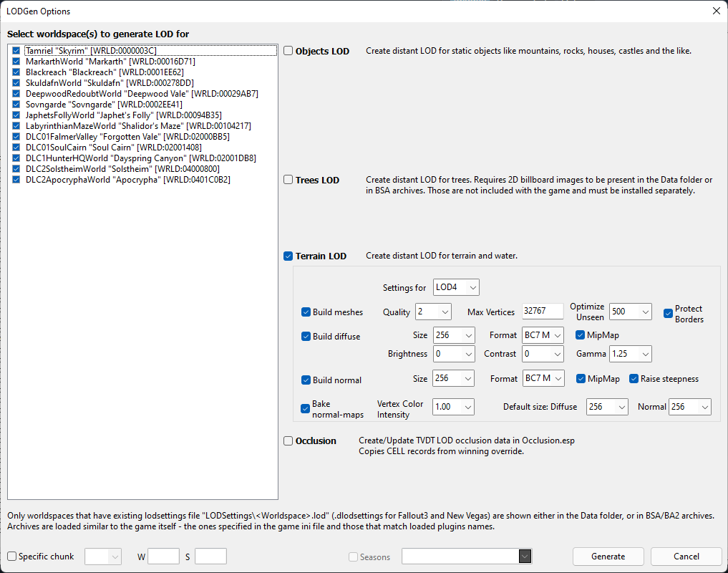Enable the Occlusion option

tap(288, 441)
